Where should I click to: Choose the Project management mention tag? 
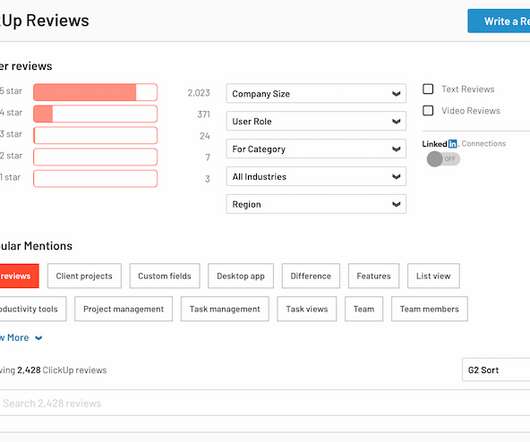pos(123,309)
